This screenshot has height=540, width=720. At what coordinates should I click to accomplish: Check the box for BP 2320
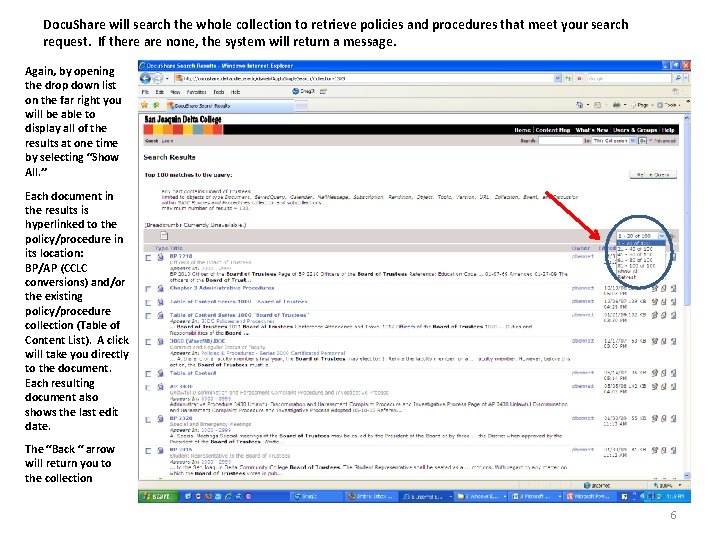tap(148, 420)
